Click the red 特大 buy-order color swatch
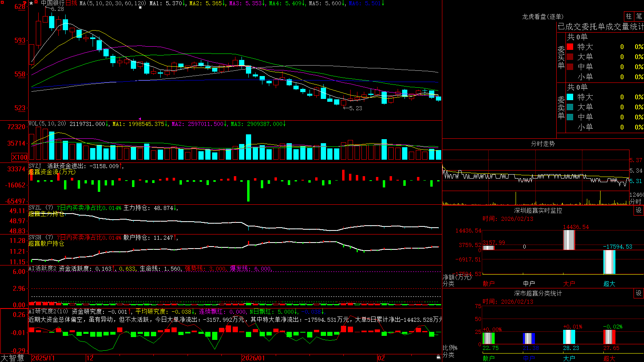644x362 pixels. [x=570, y=47]
